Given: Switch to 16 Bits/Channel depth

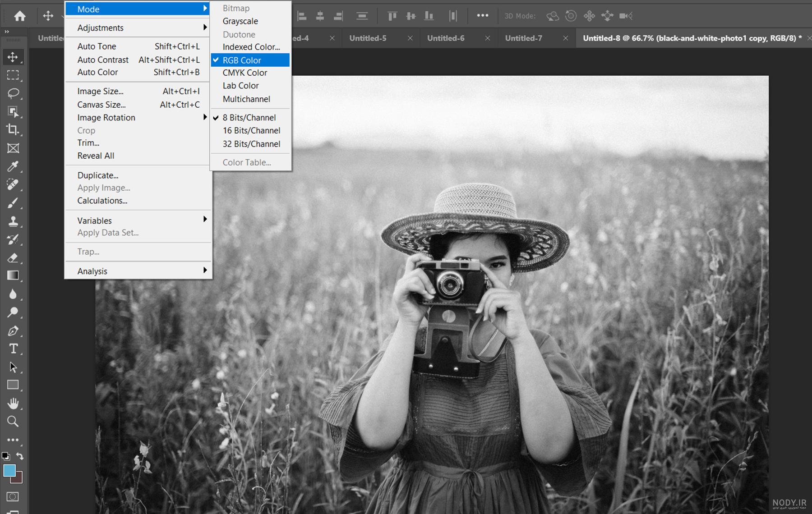Looking at the screenshot, I should pyautogui.click(x=250, y=130).
